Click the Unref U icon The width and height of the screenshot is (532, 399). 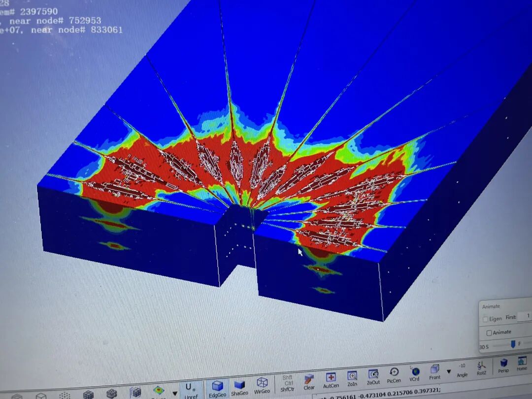pos(190,391)
